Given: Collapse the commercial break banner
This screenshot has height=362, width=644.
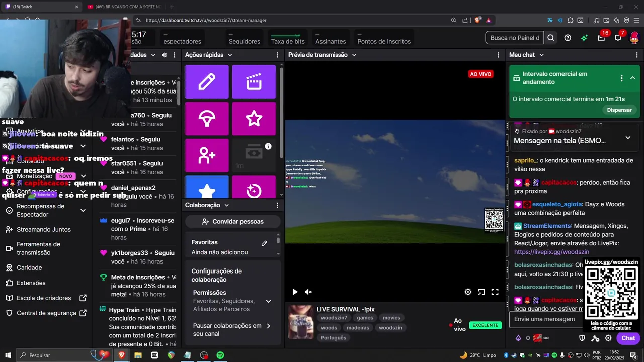Looking at the screenshot, I should tap(632, 78).
